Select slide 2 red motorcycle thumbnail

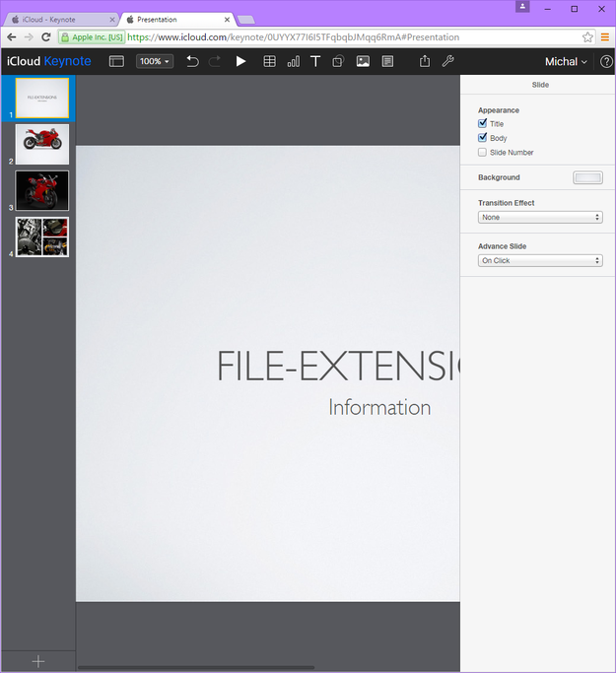[42, 144]
